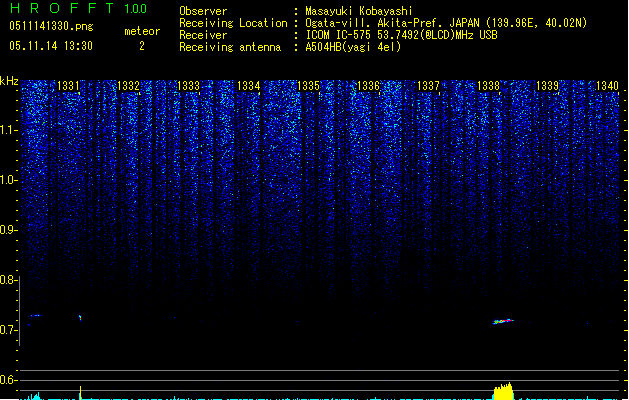This screenshot has height=400, width=629.
Task: Click the 1337 time marker
Action: point(428,86)
